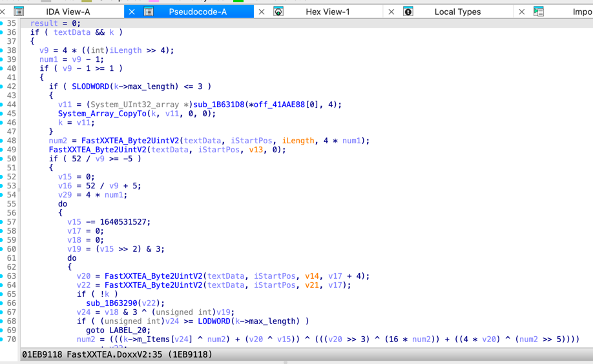Click the Imports tab icon
This screenshot has height=364, width=593.
pyautogui.click(x=539, y=12)
